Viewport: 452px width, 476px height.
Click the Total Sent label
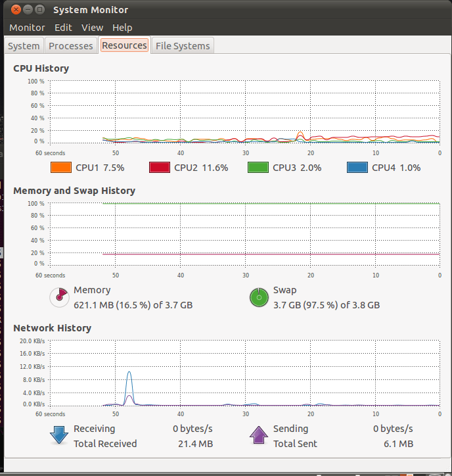(x=295, y=444)
